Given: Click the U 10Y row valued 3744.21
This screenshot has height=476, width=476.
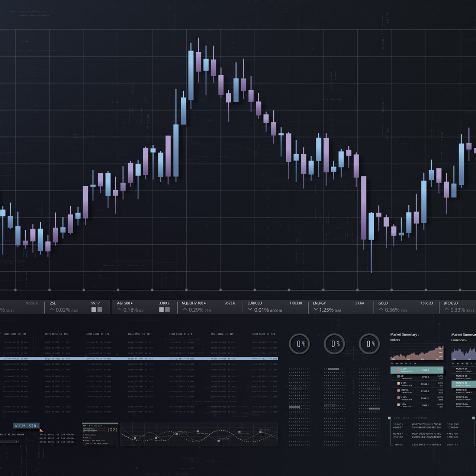Looking at the screenshot, I should 417,398.
